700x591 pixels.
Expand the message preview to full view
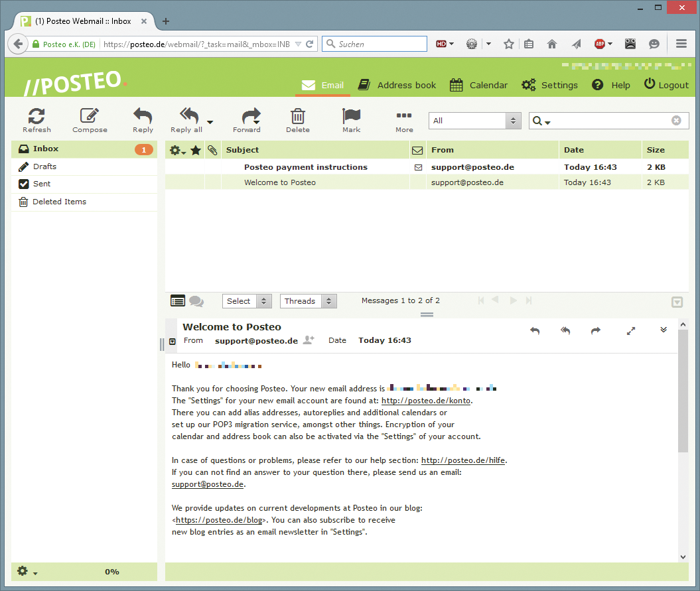pyautogui.click(x=631, y=330)
